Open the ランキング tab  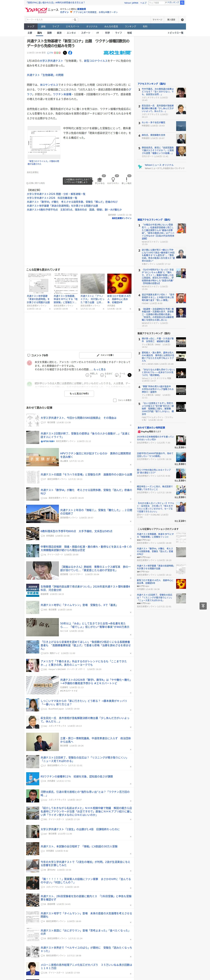pos(130,26)
